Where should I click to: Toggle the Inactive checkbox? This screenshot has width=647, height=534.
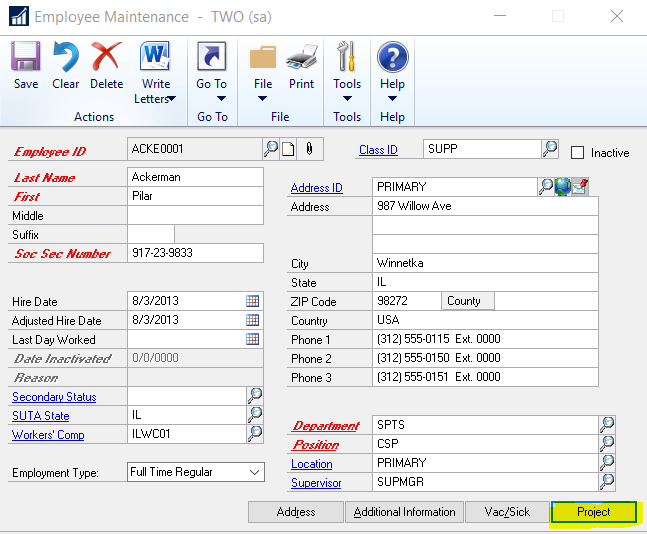(x=577, y=153)
